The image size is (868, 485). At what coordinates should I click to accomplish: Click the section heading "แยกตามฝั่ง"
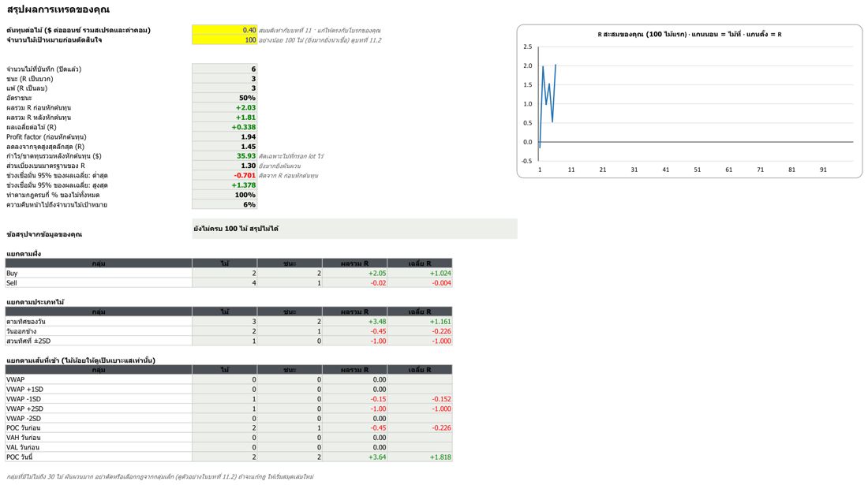coord(24,254)
